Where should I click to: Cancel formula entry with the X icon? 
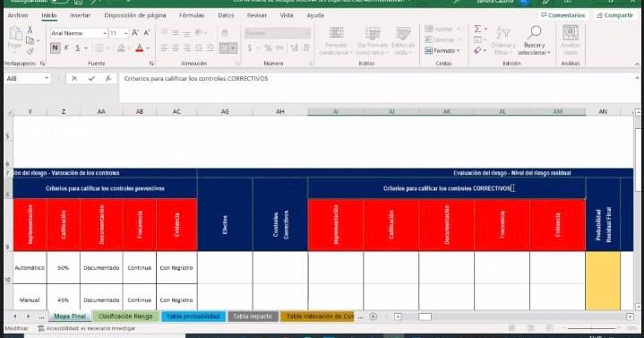coord(74,78)
